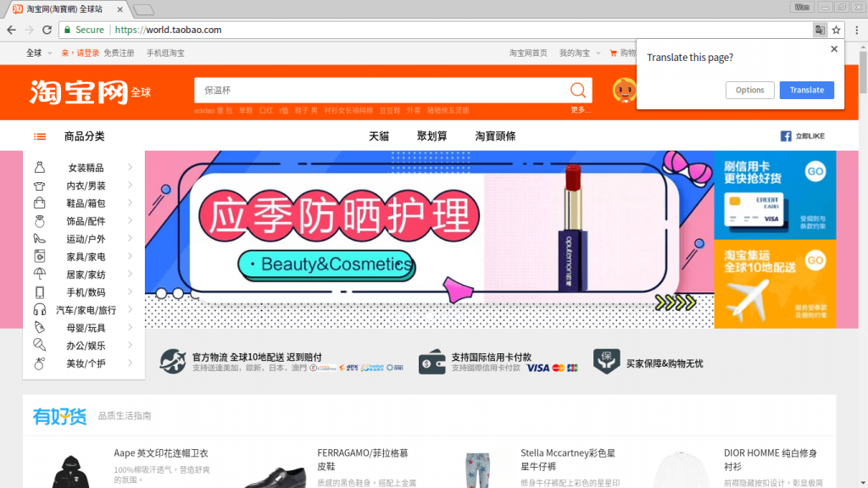
Task: Click the dress icon for 女装精品
Action: click(x=39, y=167)
